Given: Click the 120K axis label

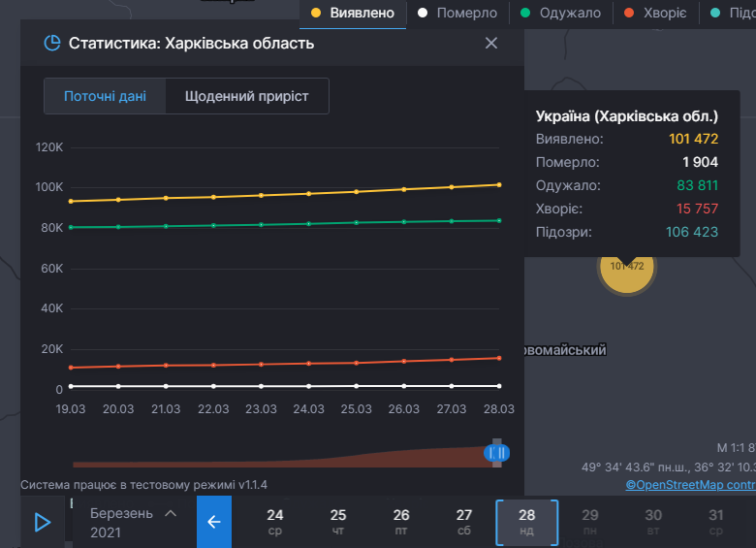Looking at the screenshot, I should (x=49, y=147).
